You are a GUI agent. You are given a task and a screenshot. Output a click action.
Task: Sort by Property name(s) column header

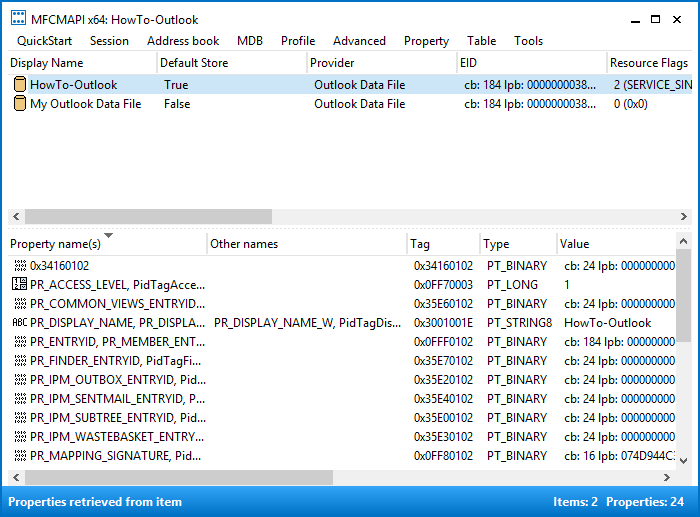[107, 243]
